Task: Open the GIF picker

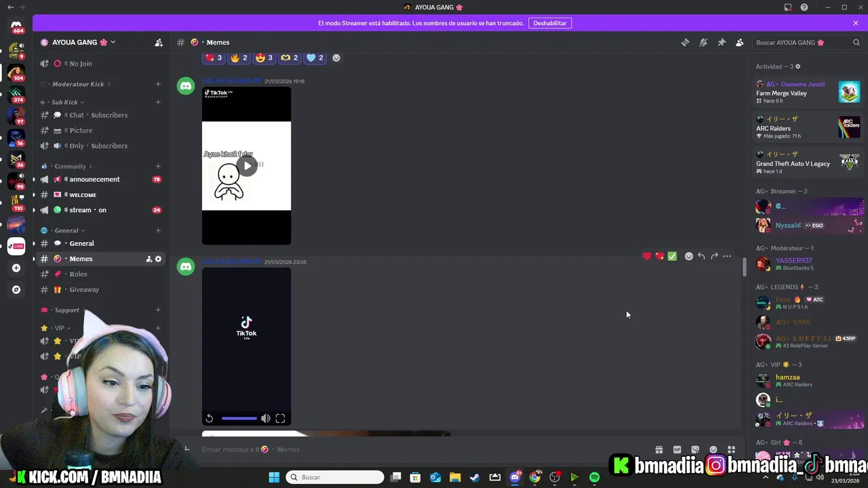Action: pyautogui.click(x=677, y=449)
